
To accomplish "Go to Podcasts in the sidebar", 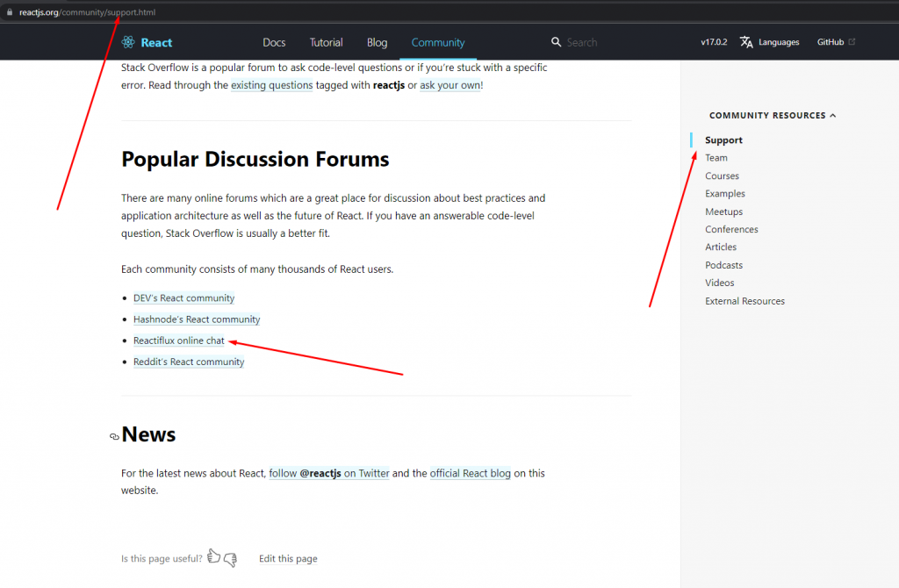I will click(723, 265).
